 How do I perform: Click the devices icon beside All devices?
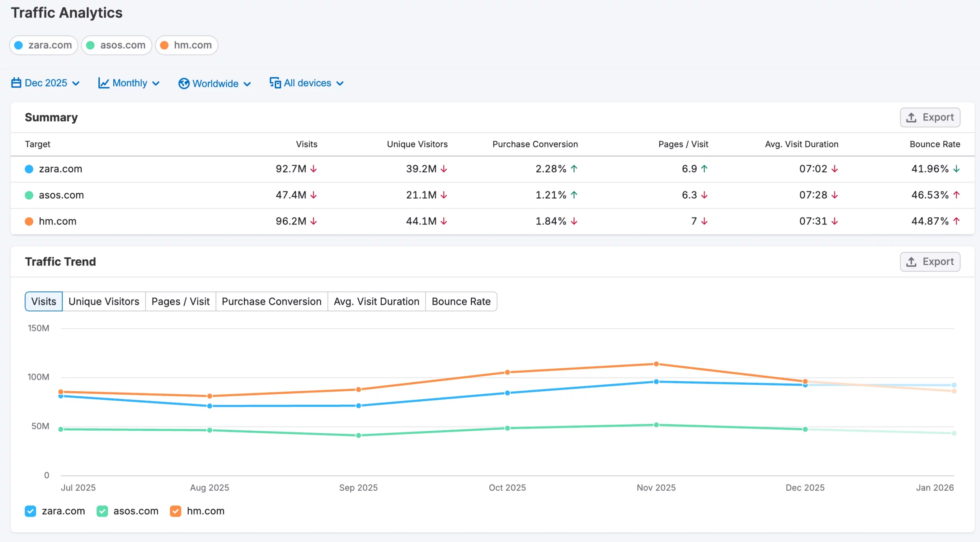(x=275, y=83)
